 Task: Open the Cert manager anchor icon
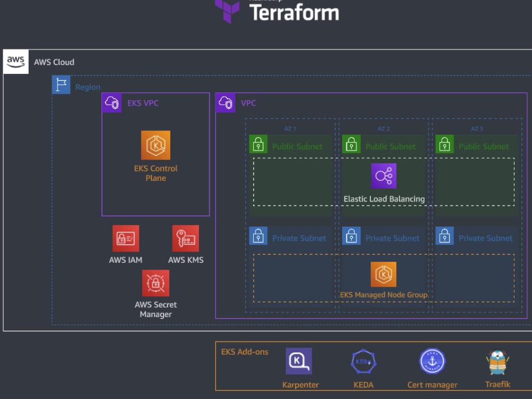(432, 361)
